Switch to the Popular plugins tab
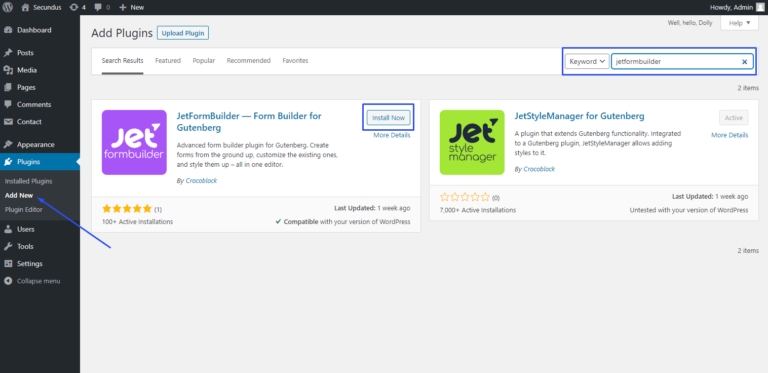Image resolution: width=768 pixels, height=373 pixels. tap(204, 61)
